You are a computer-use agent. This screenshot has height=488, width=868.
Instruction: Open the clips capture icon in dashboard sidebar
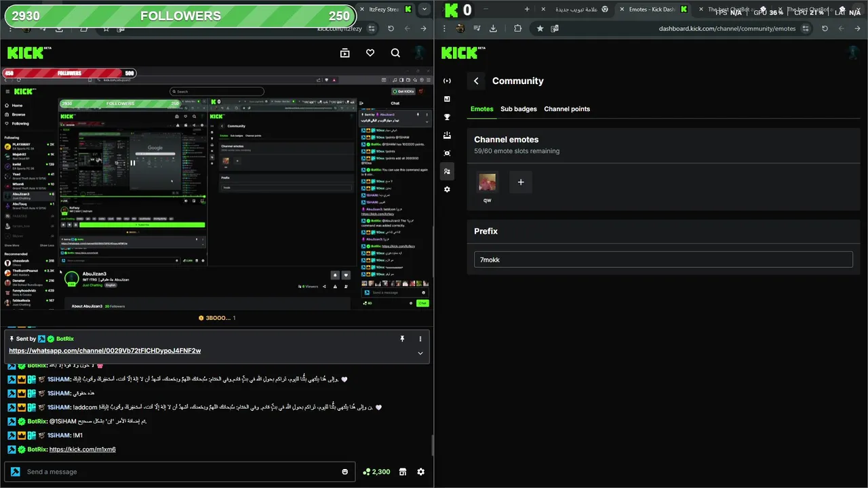coord(447,153)
